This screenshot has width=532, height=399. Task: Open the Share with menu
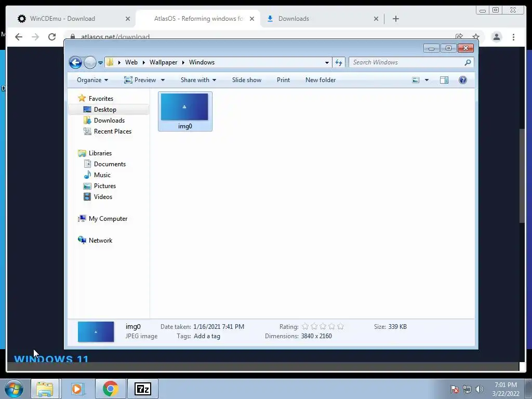(198, 80)
